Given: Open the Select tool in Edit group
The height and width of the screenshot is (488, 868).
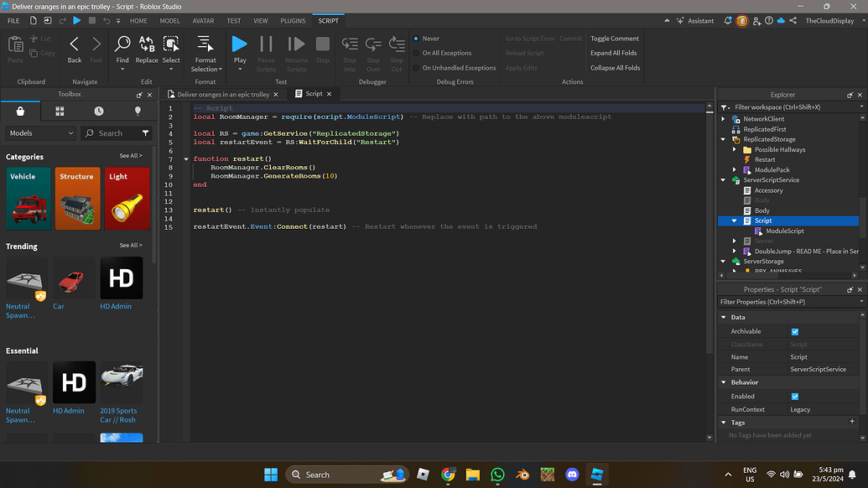Looking at the screenshot, I should point(171,44).
